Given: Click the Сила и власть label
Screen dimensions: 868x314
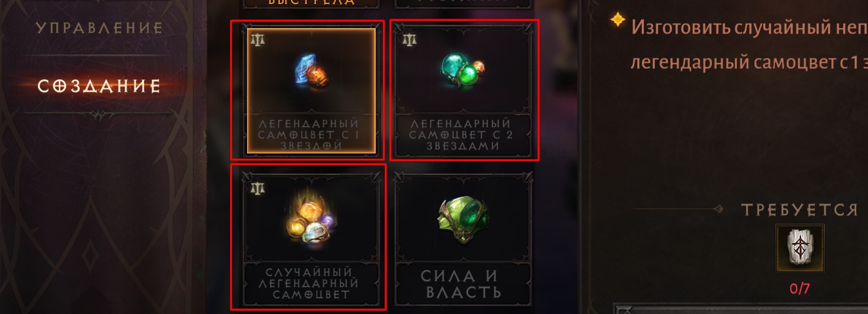Looking at the screenshot, I should 464,284.
